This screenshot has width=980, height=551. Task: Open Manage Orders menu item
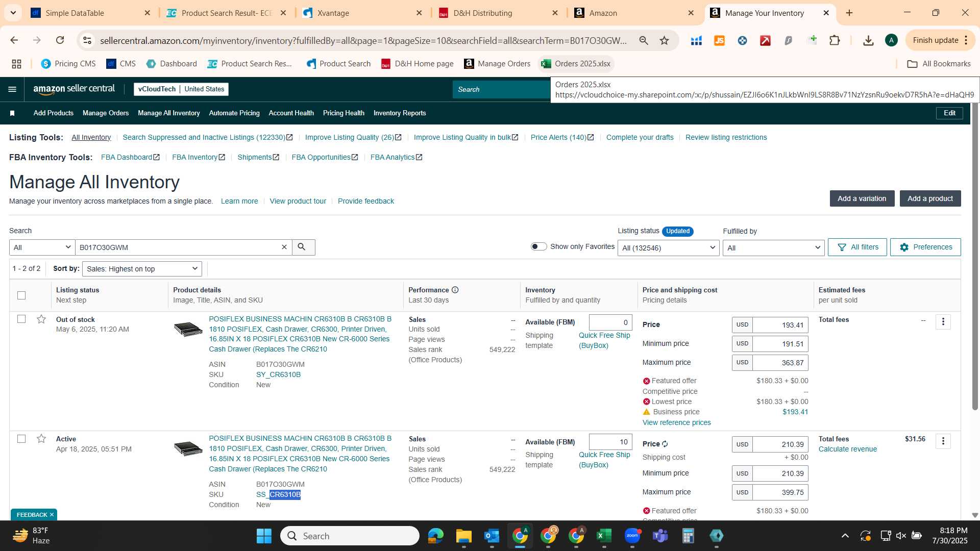(106, 113)
